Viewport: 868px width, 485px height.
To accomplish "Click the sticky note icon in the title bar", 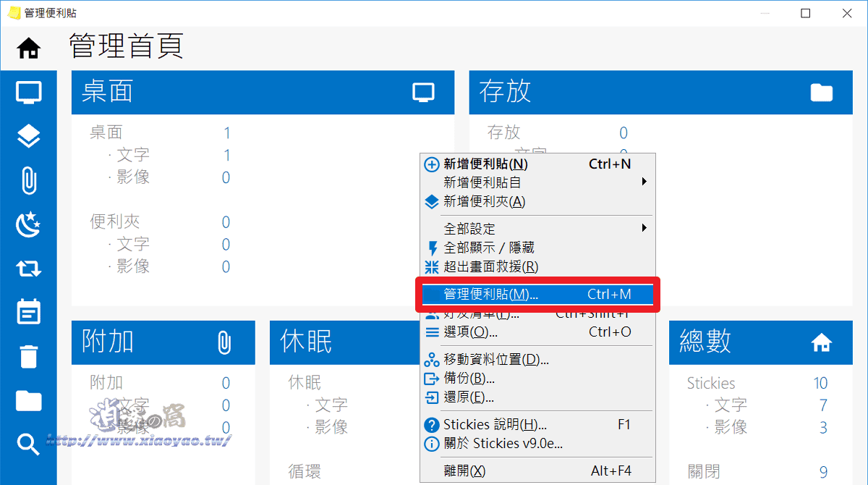I will [14, 13].
